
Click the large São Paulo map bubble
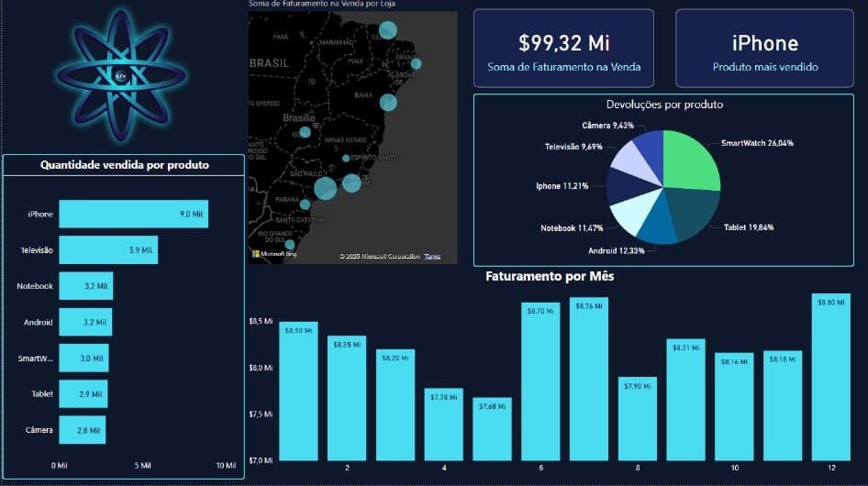click(325, 188)
